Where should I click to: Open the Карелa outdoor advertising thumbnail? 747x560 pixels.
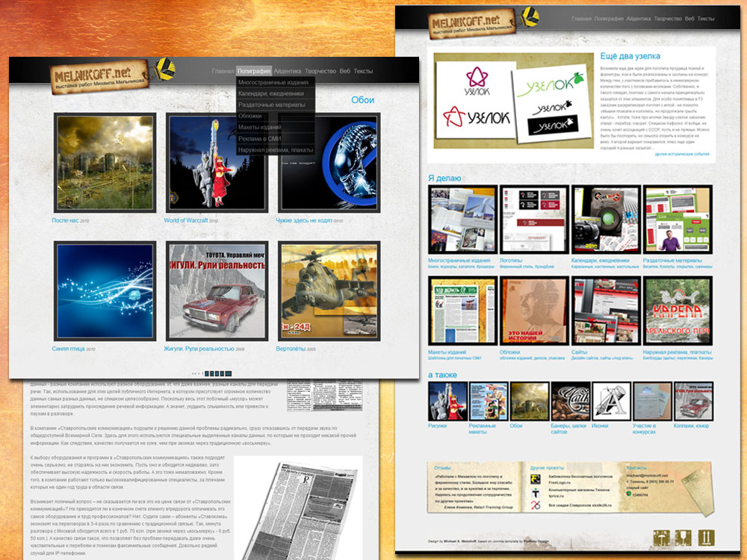point(678,311)
